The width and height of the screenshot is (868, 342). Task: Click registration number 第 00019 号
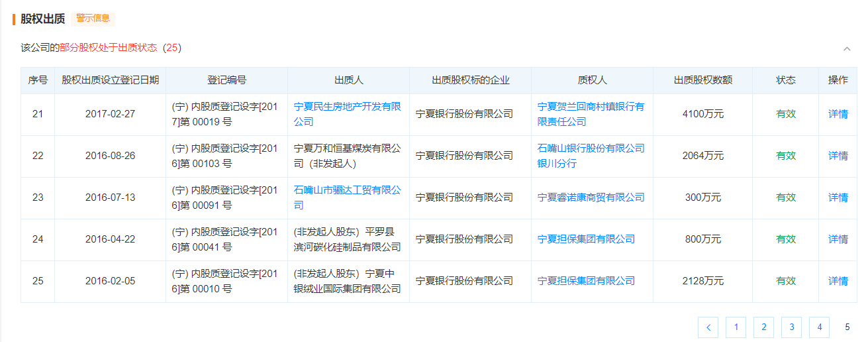pyautogui.click(x=206, y=122)
